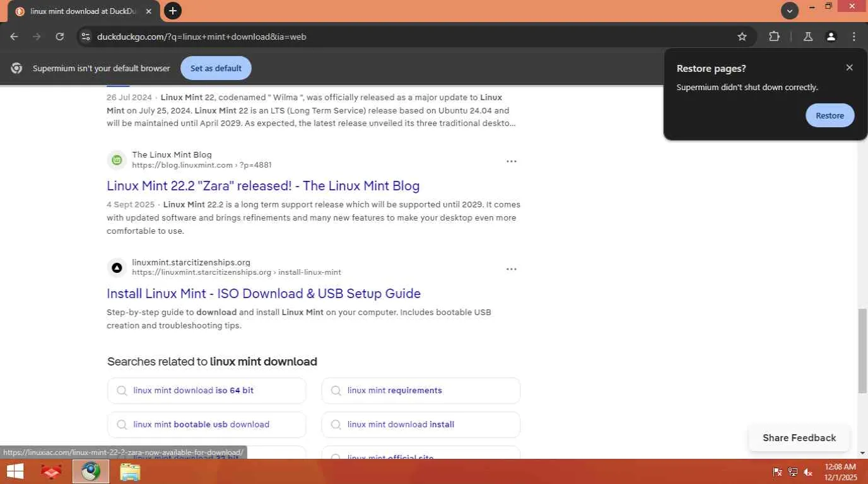Image resolution: width=868 pixels, height=484 pixels.
Task: Open Install Linux Mint ISO Download guide link
Action: click(x=264, y=294)
